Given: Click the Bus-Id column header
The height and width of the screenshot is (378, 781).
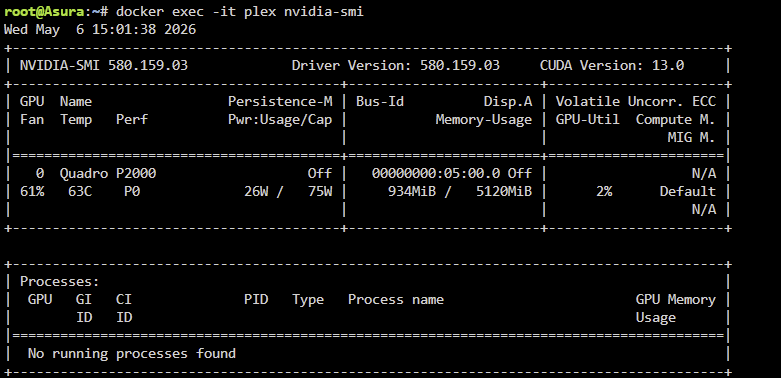Looking at the screenshot, I should point(380,102).
